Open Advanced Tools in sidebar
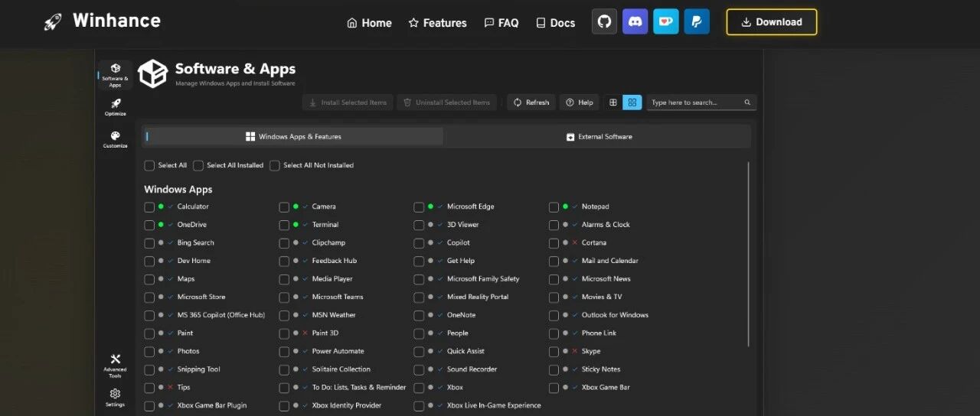Image resolution: width=980 pixels, height=416 pixels. coord(115,366)
